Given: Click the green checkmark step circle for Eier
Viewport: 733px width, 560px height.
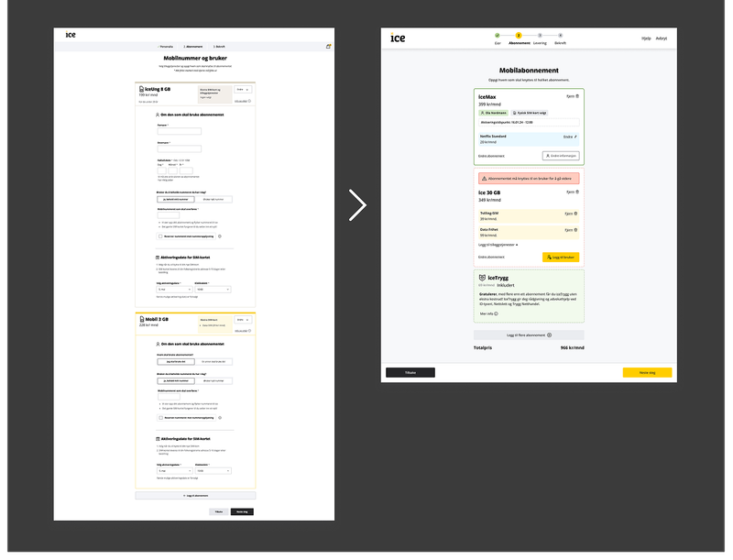Looking at the screenshot, I should pyautogui.click(x=498, y=36).
